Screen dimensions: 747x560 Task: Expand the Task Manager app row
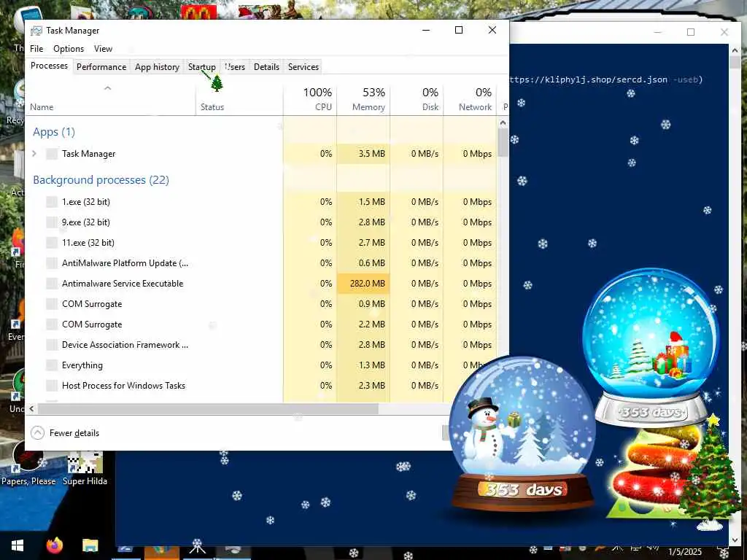click(34, 154)
